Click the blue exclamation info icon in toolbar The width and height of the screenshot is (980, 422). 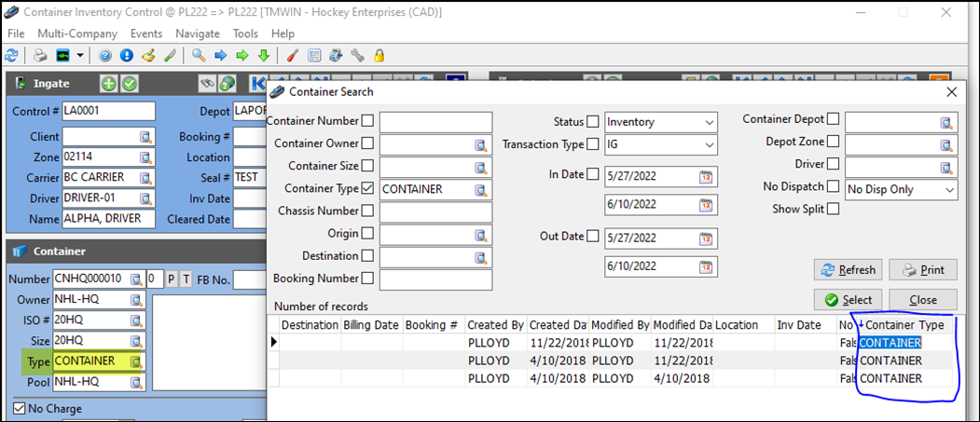coord(127,56)
